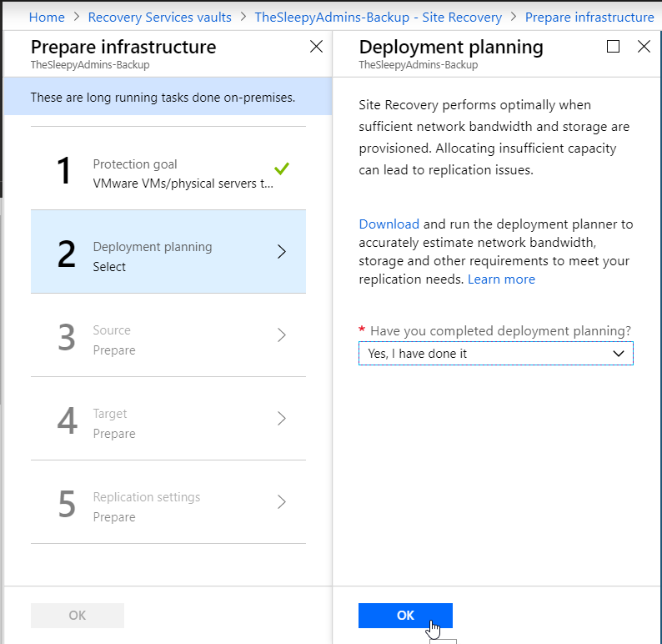
Task: Maximize the Deployment planning blade
Action: tap(613, 47)
